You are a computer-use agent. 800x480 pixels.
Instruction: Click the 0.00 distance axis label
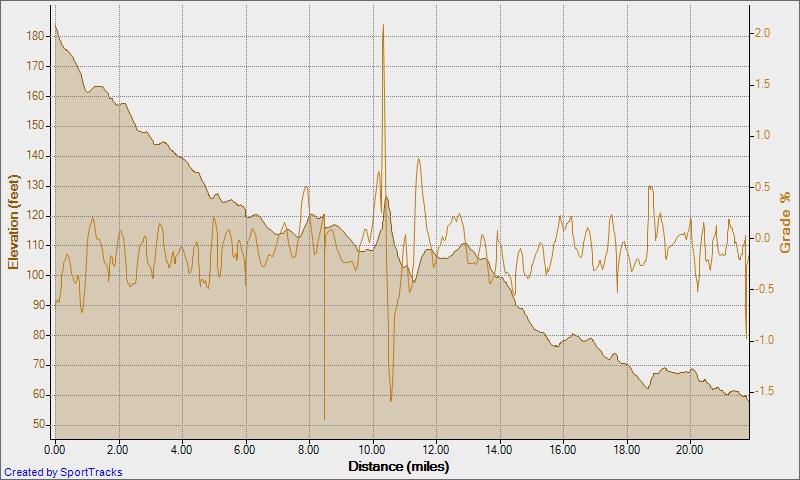pyautogui.click(x=55, y=450)
